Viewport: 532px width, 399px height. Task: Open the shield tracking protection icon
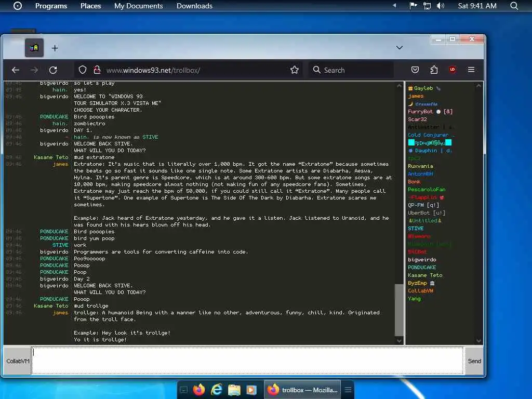click(x=83, y=70)
